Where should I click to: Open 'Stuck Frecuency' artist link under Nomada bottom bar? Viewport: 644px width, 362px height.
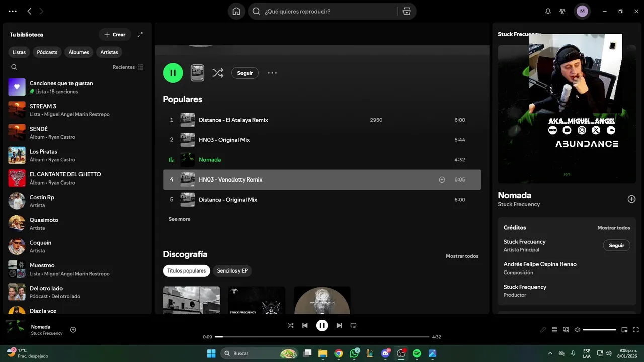pyautogui.click(x=47, y=333)
